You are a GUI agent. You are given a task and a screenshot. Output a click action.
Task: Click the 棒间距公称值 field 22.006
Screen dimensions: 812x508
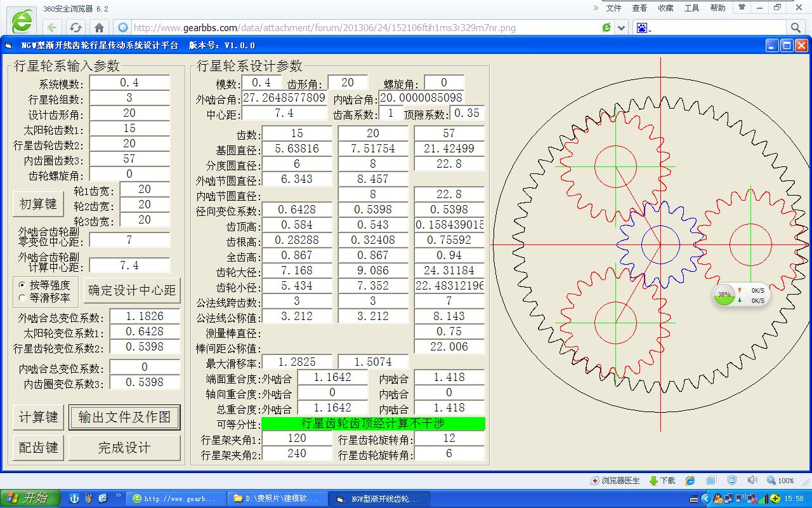coord(449,347)
